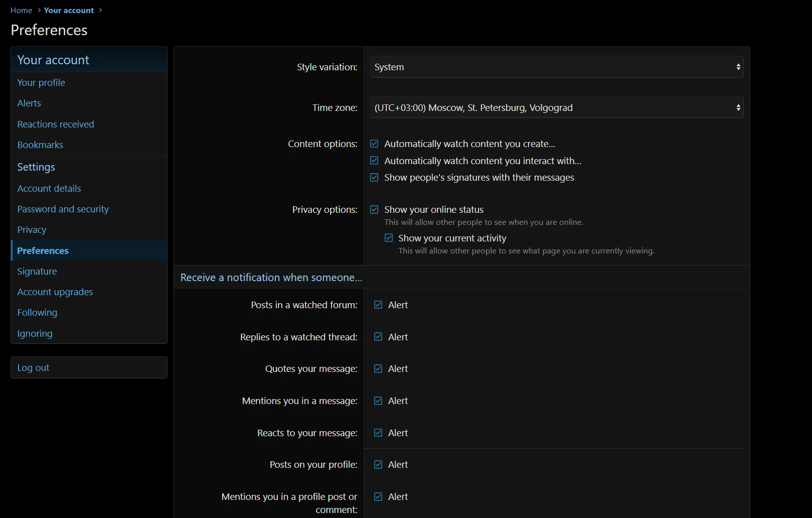Disable Alert for Mentions you in a message
This screenshot has width=812, height=518.
click(378, 401)
